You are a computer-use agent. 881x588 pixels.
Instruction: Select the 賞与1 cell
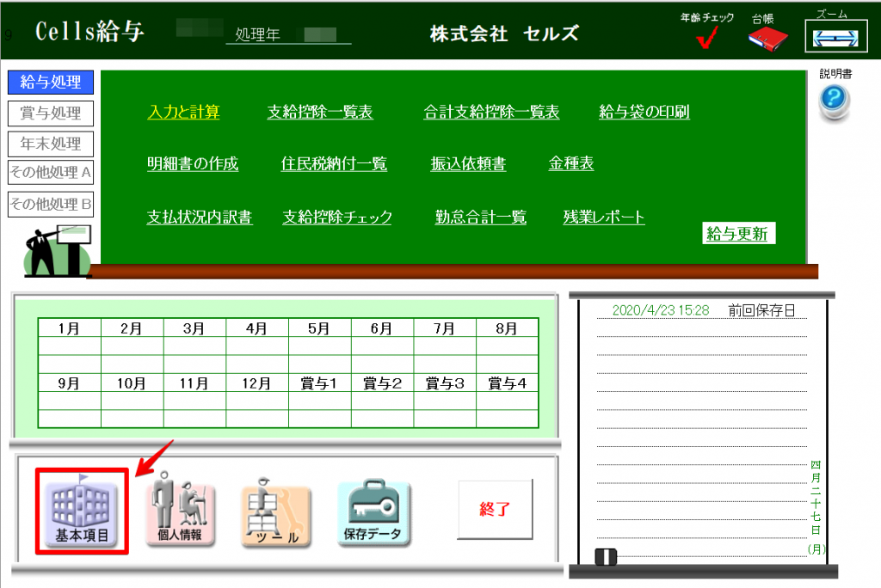pyautogui.click(x=320, y=383)
